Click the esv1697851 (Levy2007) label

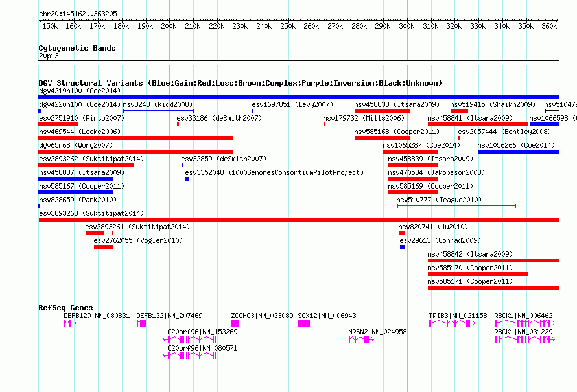pyautogui.click(x=292, y=104)
